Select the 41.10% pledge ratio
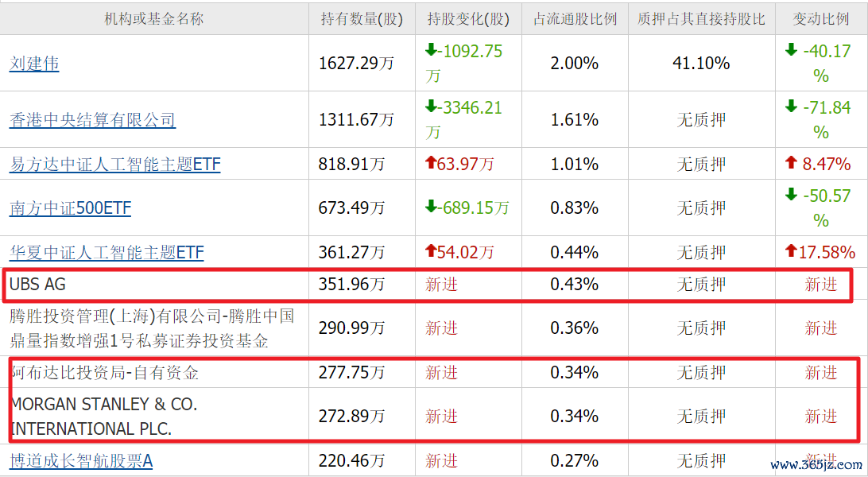The height and width of the screenshot is (477, 868). tap(701, 64)
